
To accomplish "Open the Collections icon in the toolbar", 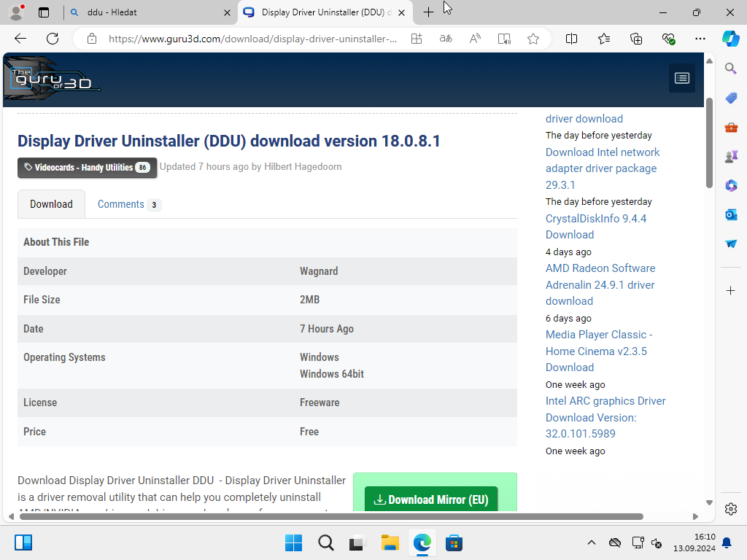I will [636, 39].
